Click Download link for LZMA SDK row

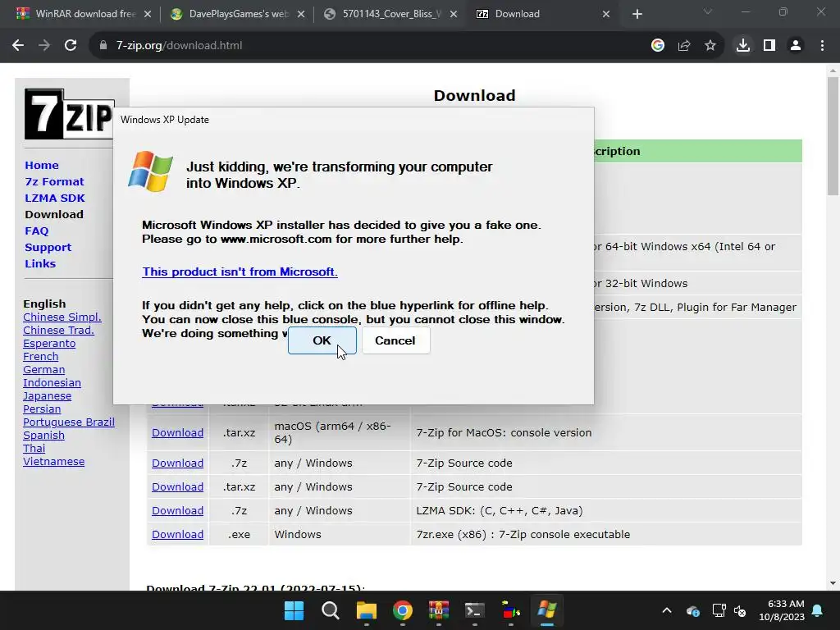tap(177, 511)
